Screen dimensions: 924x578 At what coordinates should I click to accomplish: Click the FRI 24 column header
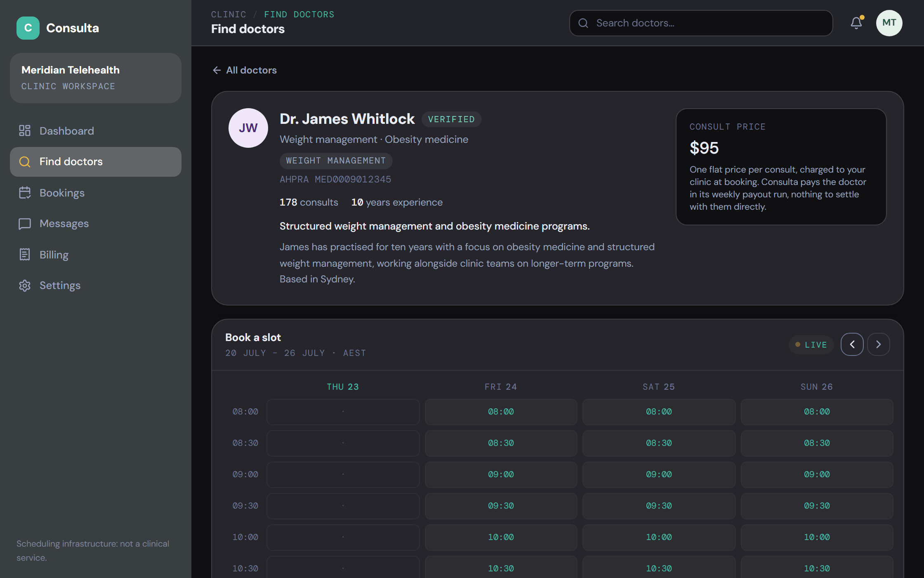point(501,387)
